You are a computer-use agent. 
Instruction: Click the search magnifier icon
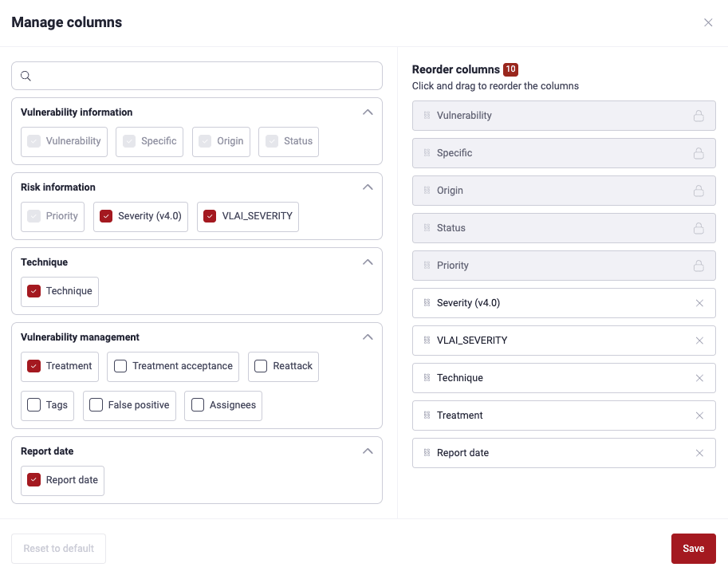(x=26, y=76)
